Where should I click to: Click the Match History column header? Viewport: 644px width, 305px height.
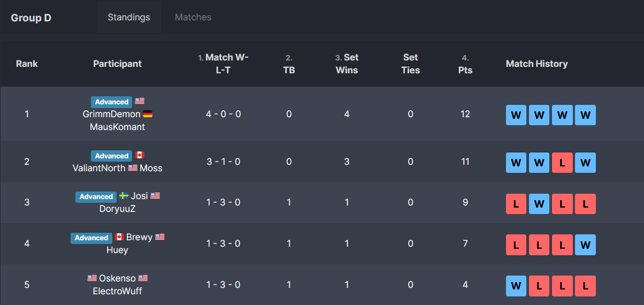point(536,64)
